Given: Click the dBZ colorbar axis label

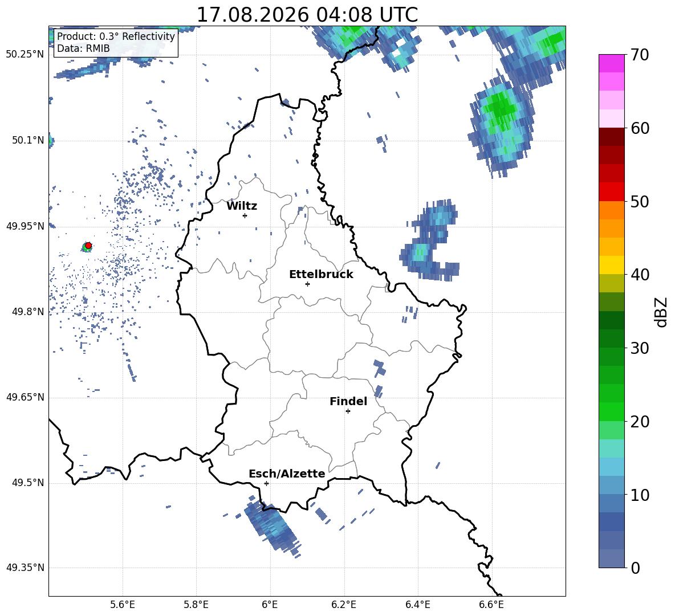Looking at the screenshot, I should [662, 312].
